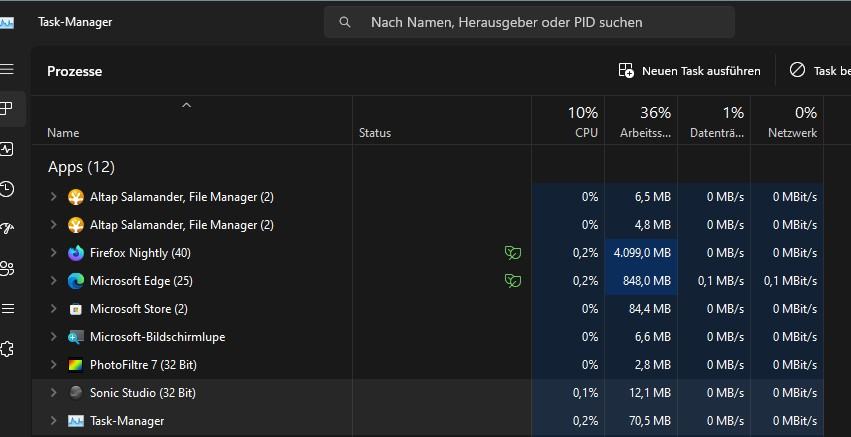Click the Microsoft Edge efficiency mode leaf
Viewport: 851px width, 437px height.
pyautogui.click(x=513, y=281)
